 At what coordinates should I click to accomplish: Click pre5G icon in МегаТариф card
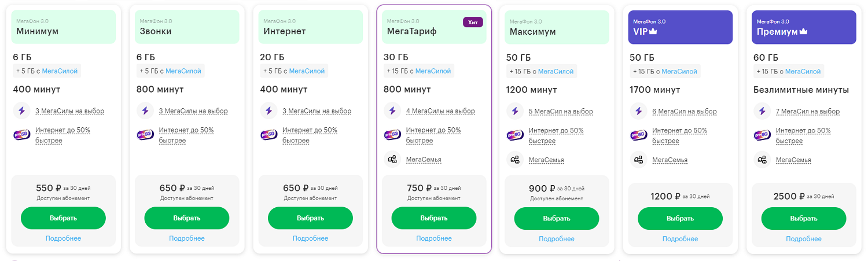[392, 135]
